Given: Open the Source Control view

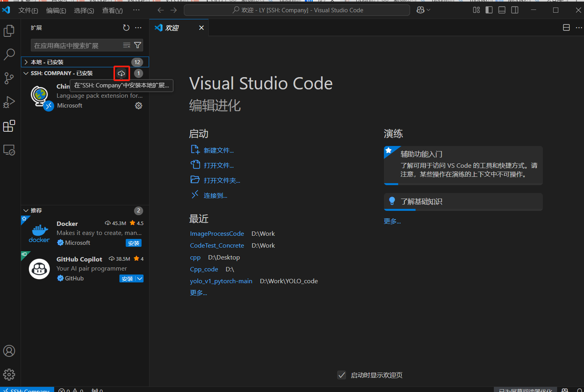Looking at the screenshot, I should [9, 78].
